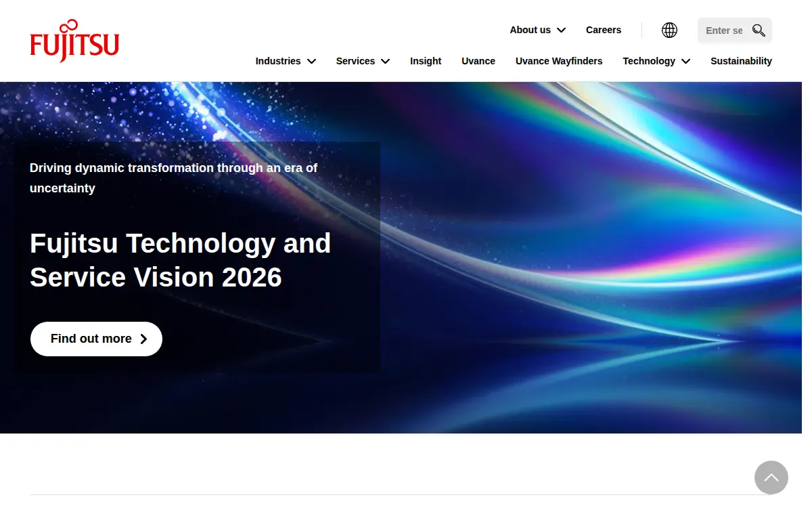Select Uvance Wayfinders in navigation

559,61
